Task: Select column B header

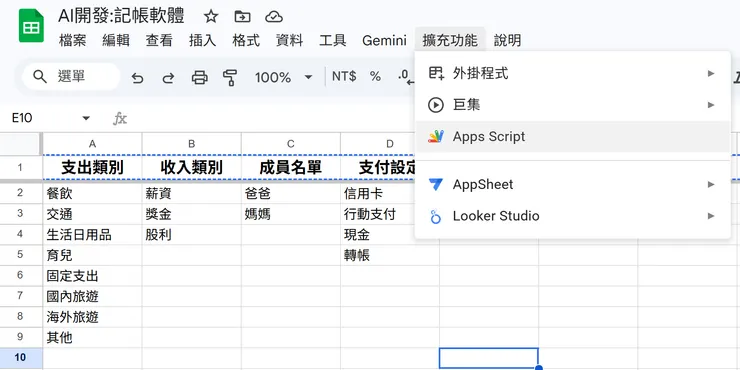Action: coord(192,143)
